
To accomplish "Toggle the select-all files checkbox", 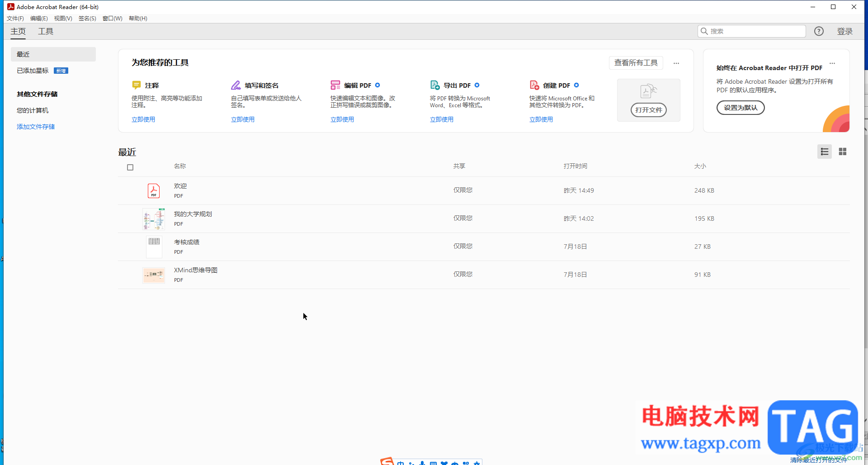I will [x=130, y=167].
